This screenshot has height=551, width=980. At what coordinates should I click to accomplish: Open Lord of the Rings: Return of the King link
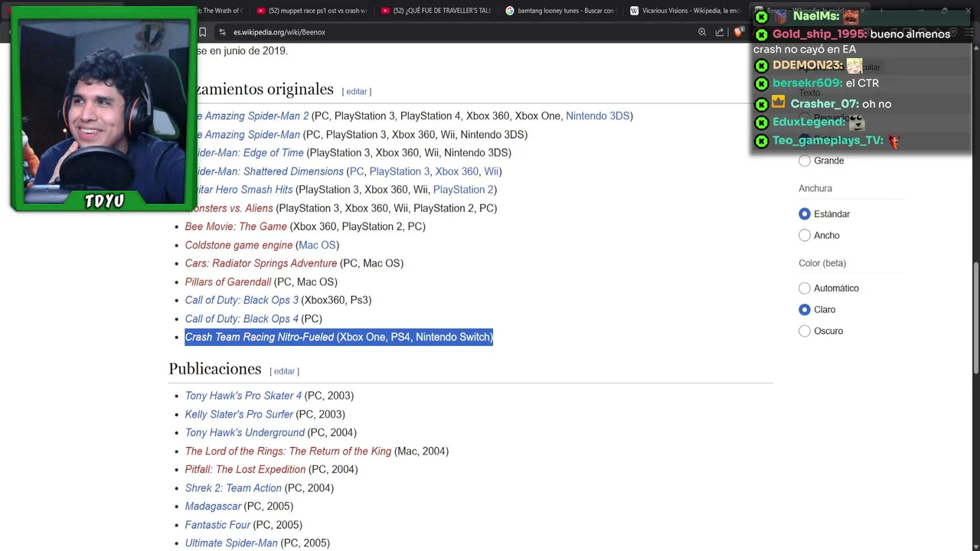(x=288, y=451)
